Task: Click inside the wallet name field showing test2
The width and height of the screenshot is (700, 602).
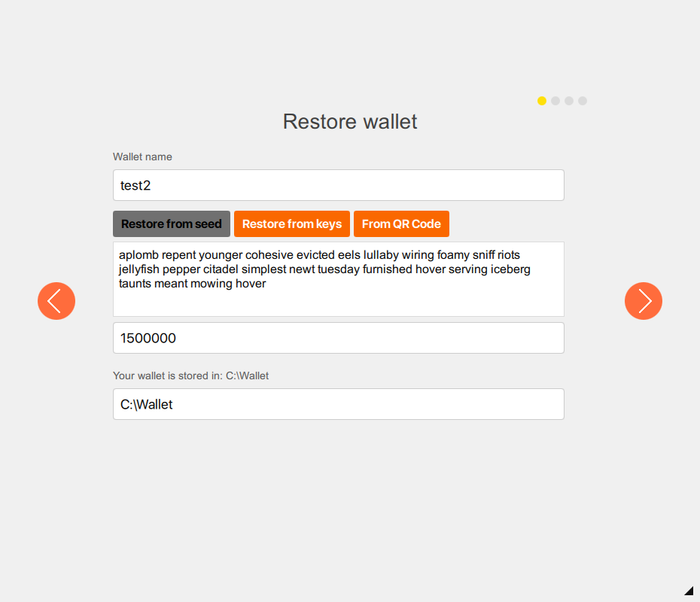Action: 338,185
